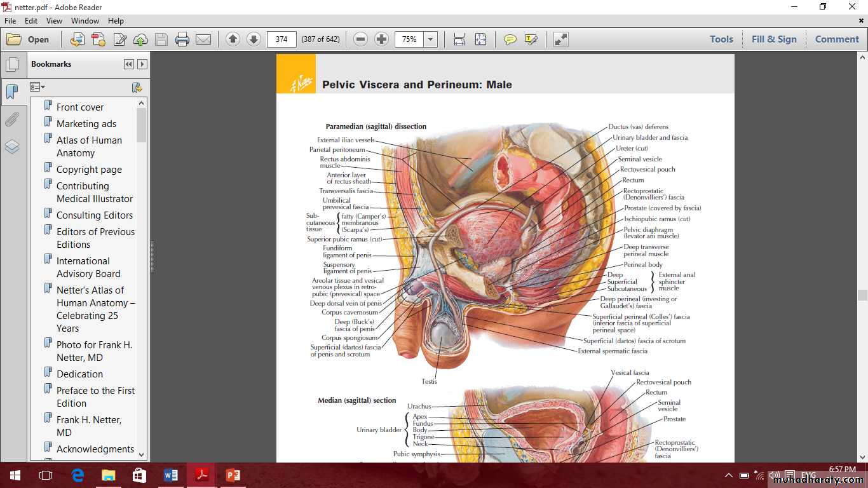Open the Edit menu
The height and width of the screenshot is (488, 868).
coord(31,21)
